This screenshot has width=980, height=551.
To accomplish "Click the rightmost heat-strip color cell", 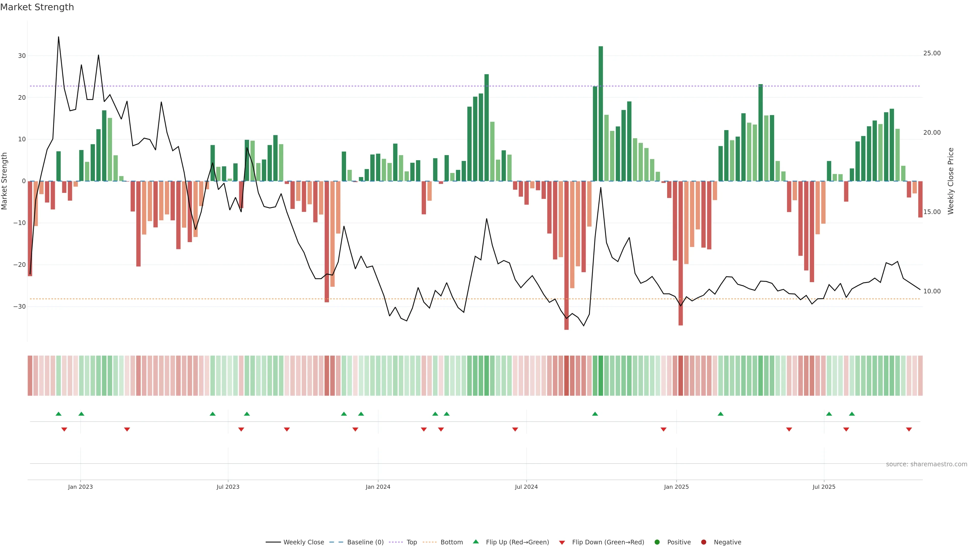I will point(920,376).
